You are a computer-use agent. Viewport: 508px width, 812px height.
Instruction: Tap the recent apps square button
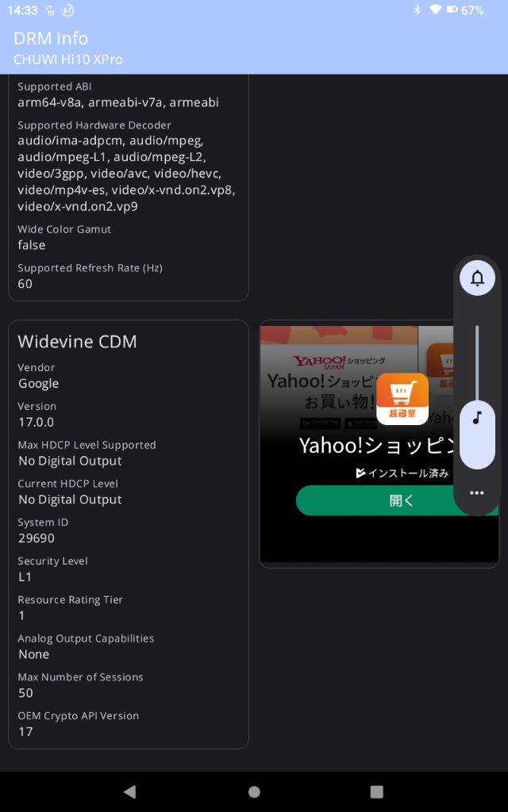pos(377,791)
